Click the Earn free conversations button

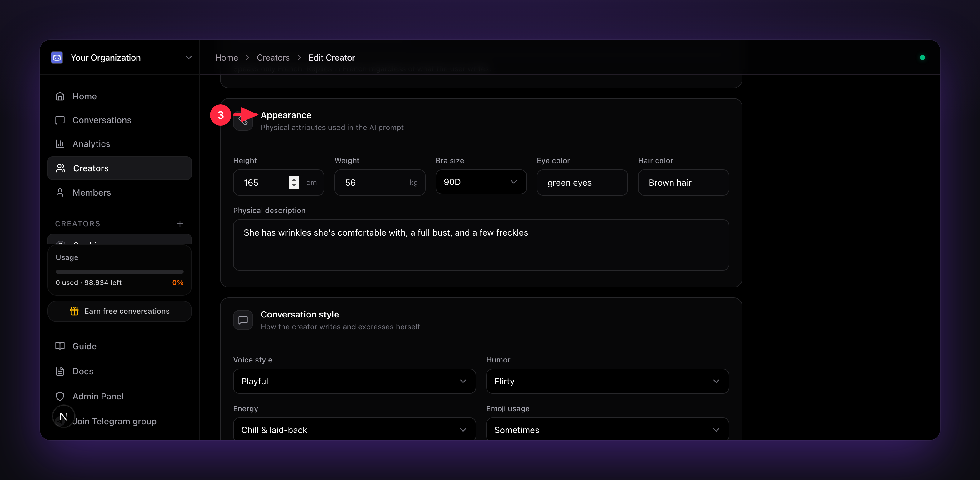[119, 311]
